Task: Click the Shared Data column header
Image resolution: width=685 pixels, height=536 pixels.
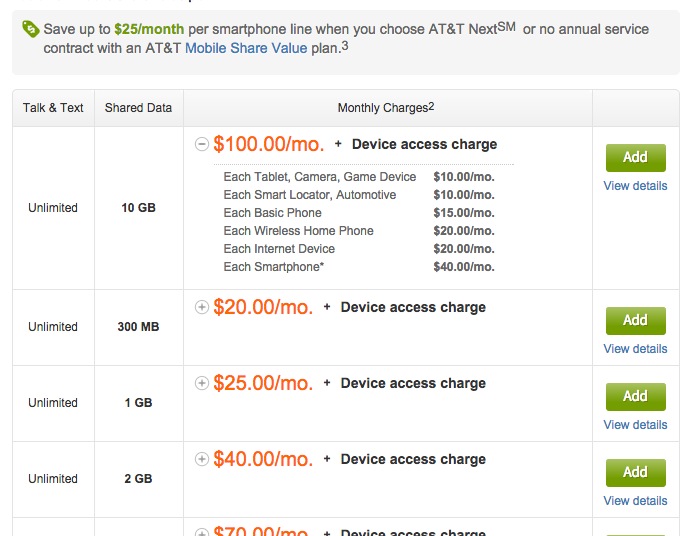Action: pyautogui.click(x=138, y=108)
